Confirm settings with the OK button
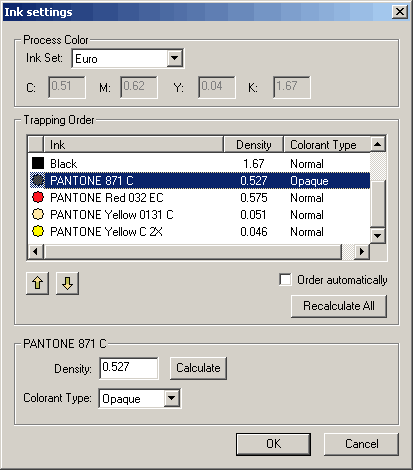Viewport: 413px width, 470px height. [273, 444]
